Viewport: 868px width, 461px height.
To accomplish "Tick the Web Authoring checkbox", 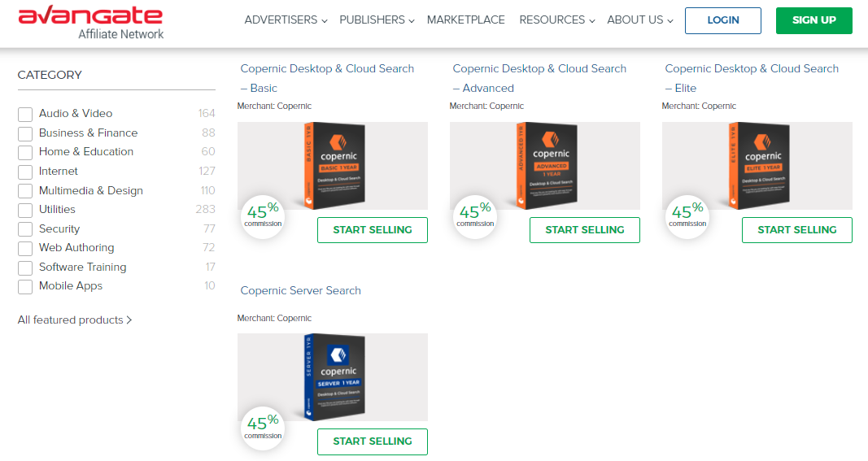I will pyautogui.click(x=25, y=249).
